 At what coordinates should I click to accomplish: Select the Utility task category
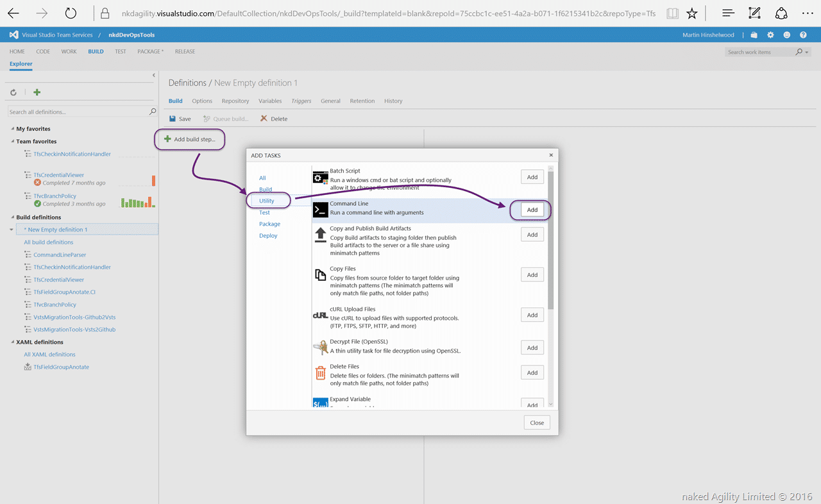click(x=267, y=201)
